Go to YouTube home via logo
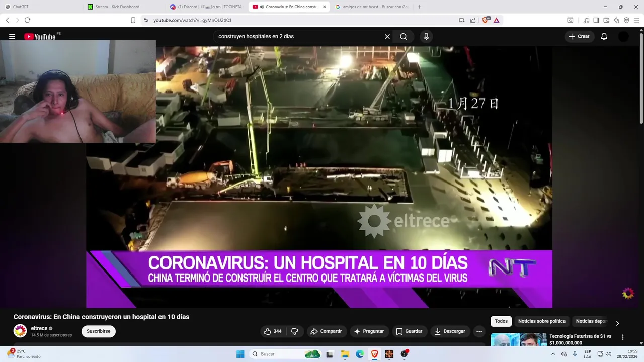This screenshot has height=362, width=644. coord(40,36)
